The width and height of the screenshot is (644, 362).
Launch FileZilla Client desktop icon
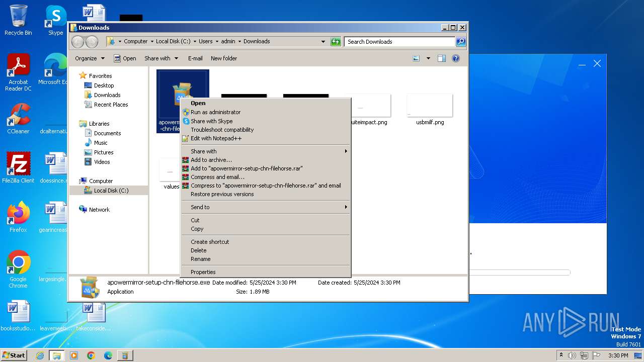pyautogui.click(x=18, y=168)
